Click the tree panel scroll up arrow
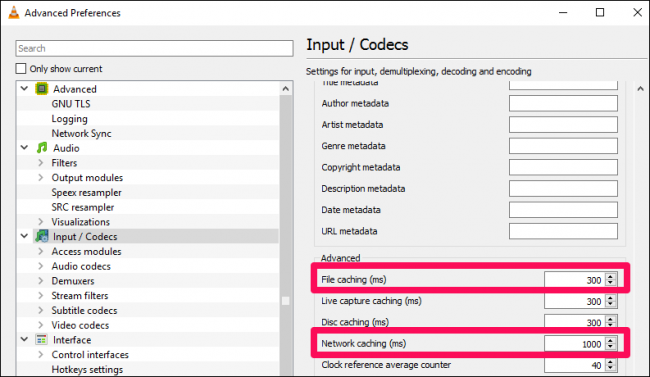650x377 pixels. coord(286,89)
